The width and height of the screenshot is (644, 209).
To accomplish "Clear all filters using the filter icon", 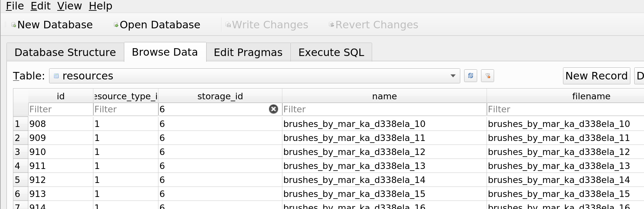I will [487, 76].
